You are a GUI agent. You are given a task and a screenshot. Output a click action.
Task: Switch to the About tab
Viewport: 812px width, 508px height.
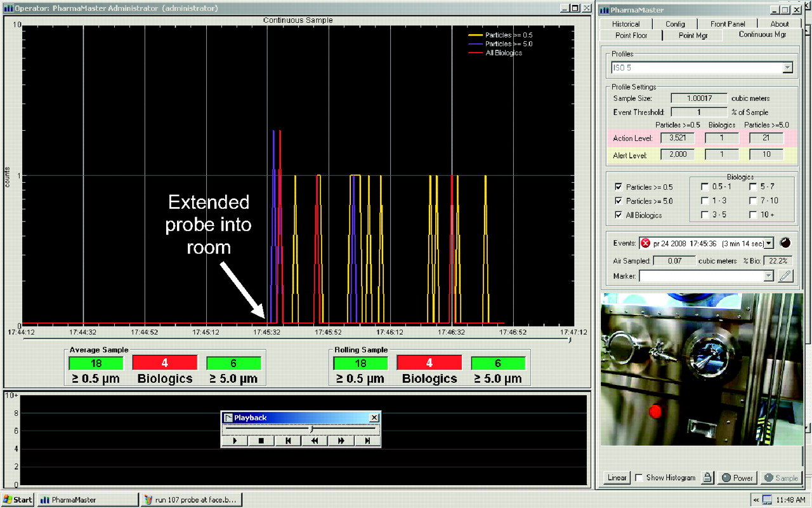pos(780,24)
